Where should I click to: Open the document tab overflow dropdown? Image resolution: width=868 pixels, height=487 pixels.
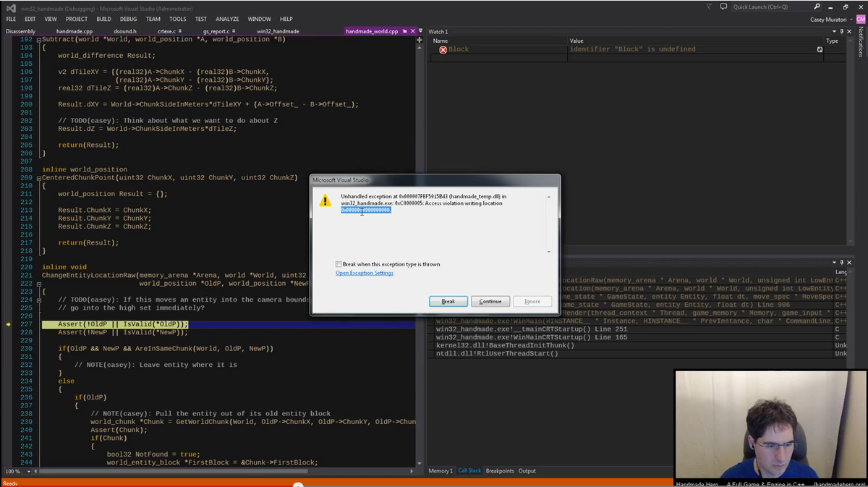tap(420, 31)
